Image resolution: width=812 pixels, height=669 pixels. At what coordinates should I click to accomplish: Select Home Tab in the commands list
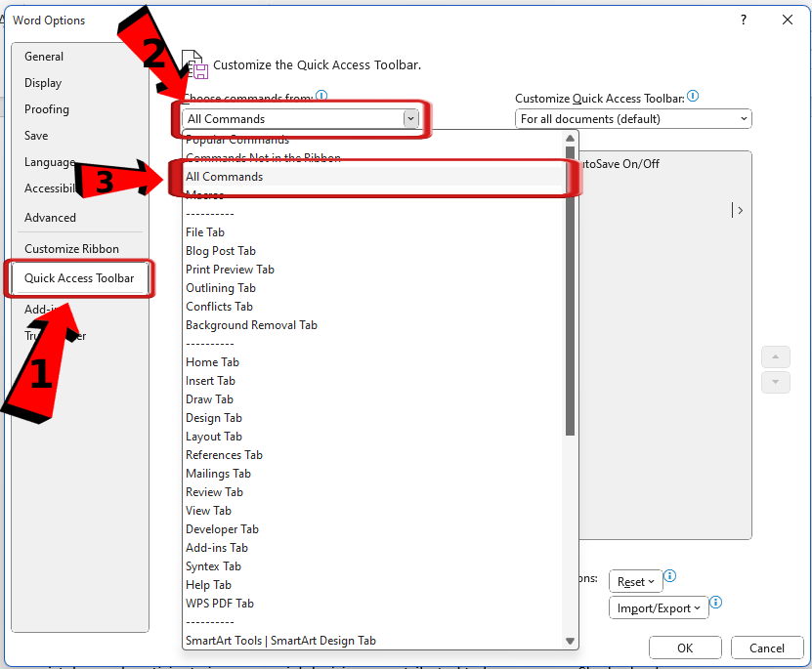click(212, 361)
